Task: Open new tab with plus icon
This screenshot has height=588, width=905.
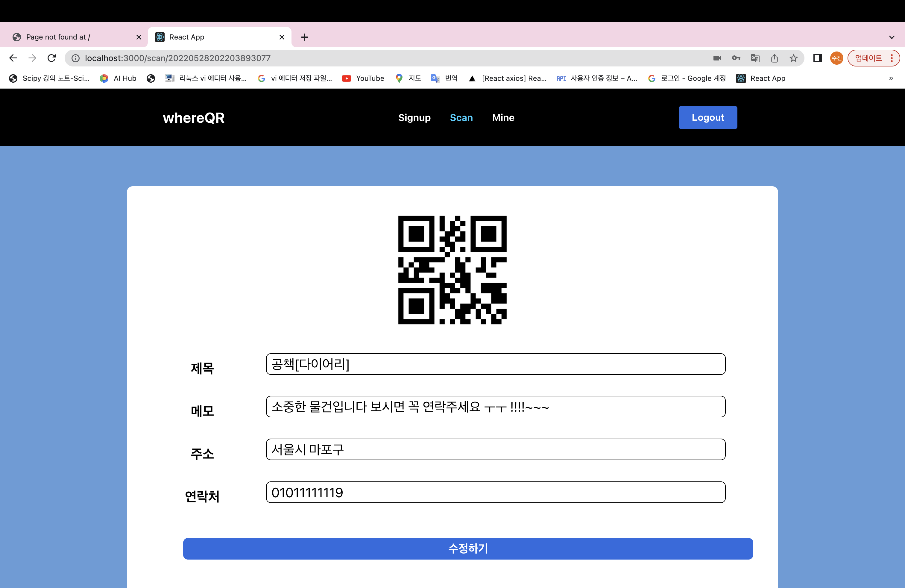Action: tap(304, 37)
